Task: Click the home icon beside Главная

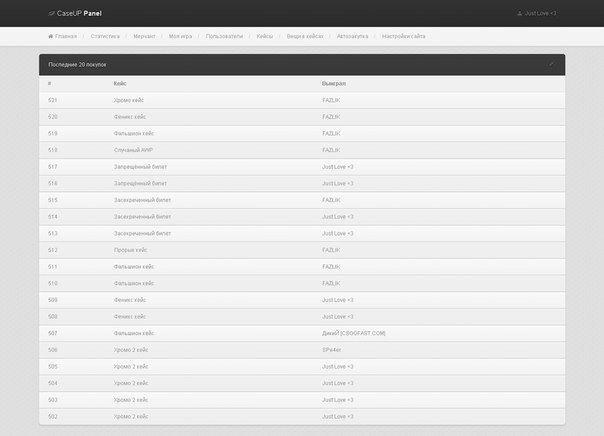Action: point(51,36)
